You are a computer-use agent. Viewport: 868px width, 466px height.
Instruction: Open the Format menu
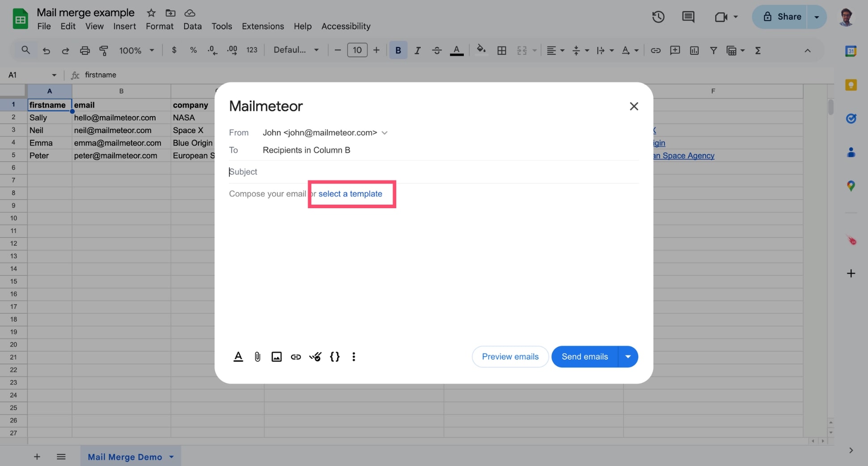159,26
